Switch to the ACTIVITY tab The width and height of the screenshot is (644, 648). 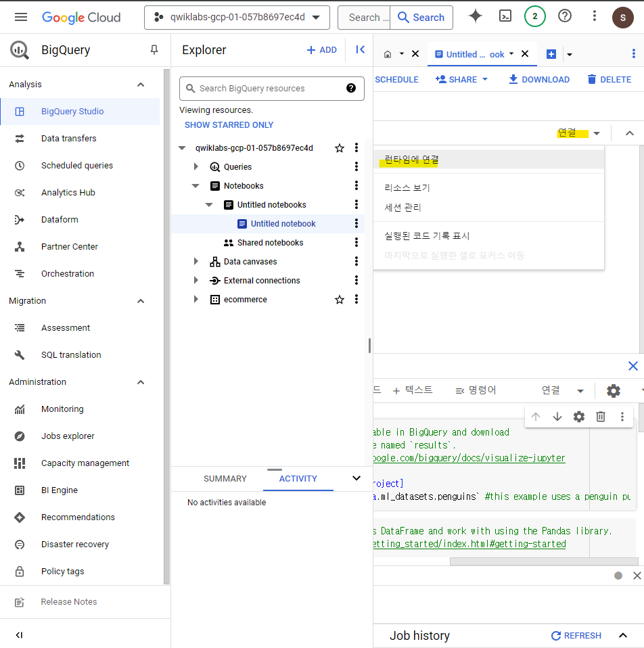pos(298,479)
